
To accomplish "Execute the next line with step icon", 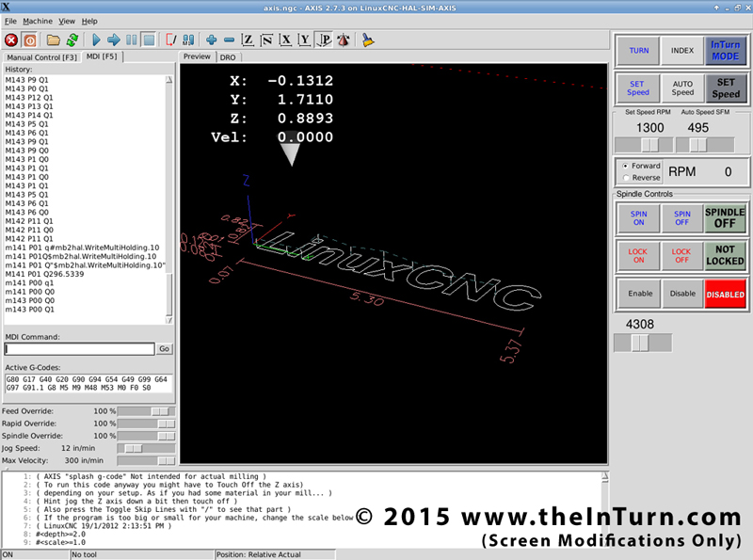I will coord(114,40).
